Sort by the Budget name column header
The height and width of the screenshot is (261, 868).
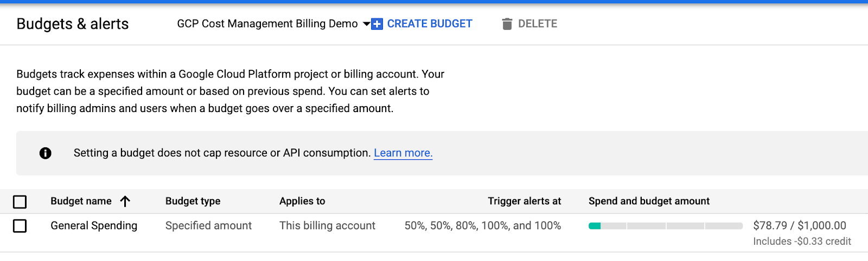pyautogui.click(x=81, y=201)
